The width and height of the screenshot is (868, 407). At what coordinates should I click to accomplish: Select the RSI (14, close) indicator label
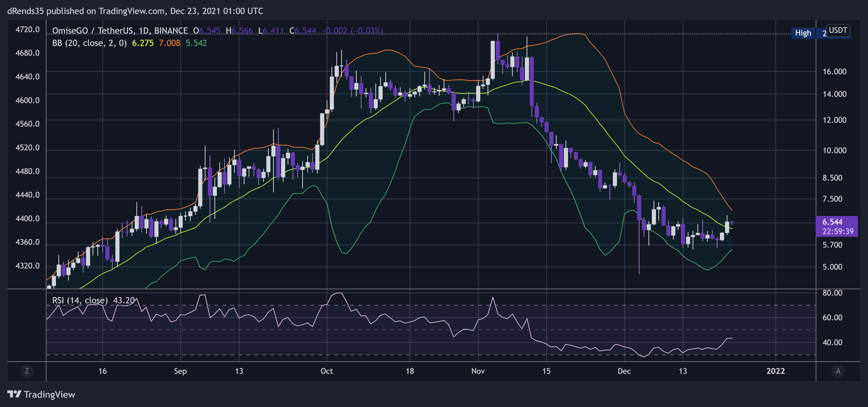80,300
